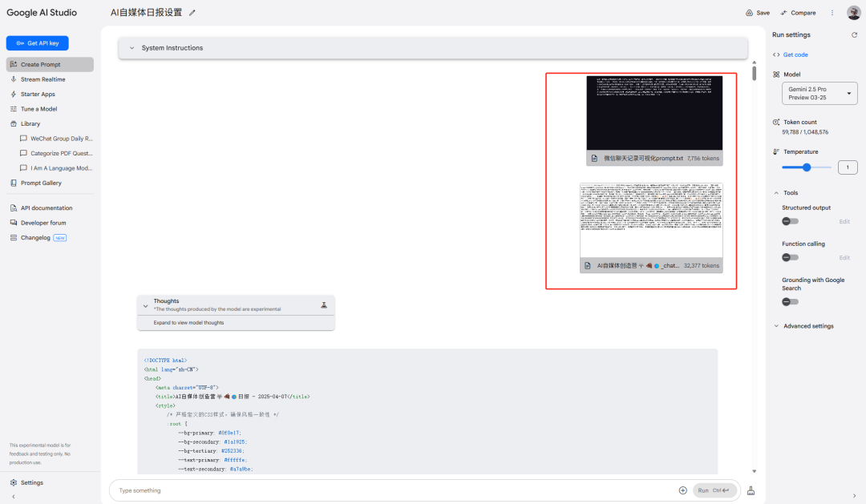Open Stream Realtime in the sidebar
The width and height of the screenshot is (866, 504).
pos(42,79)
